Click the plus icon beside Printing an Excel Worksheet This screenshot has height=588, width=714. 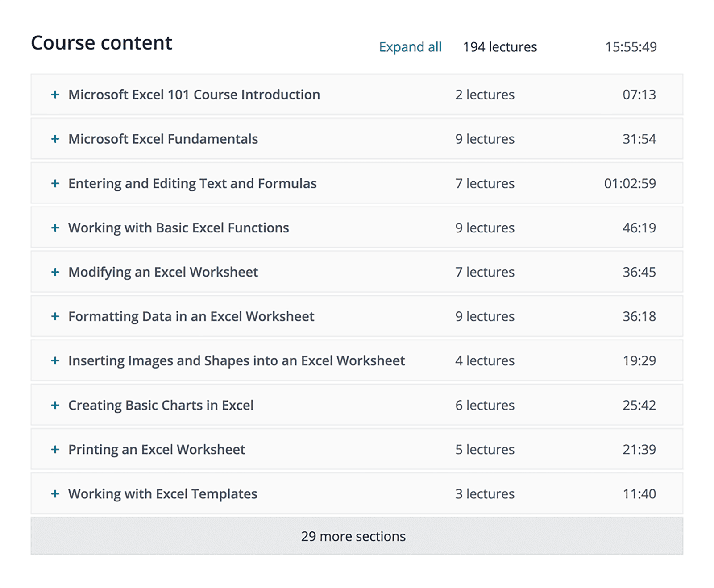(x=55, y=449)
